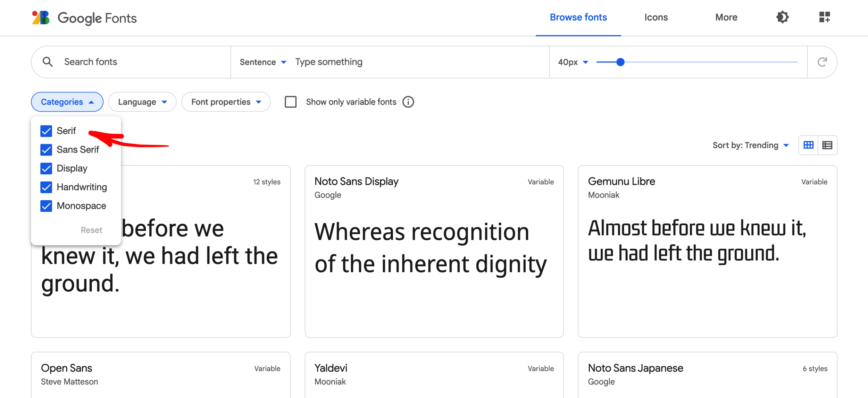Uncheck the Sans Serif category checkbox
Viewport: 868px width, 398px height.
point(46,150)
